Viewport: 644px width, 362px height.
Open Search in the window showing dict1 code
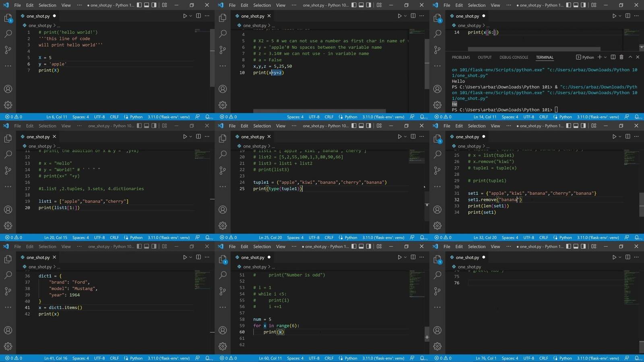click(8, 275)
